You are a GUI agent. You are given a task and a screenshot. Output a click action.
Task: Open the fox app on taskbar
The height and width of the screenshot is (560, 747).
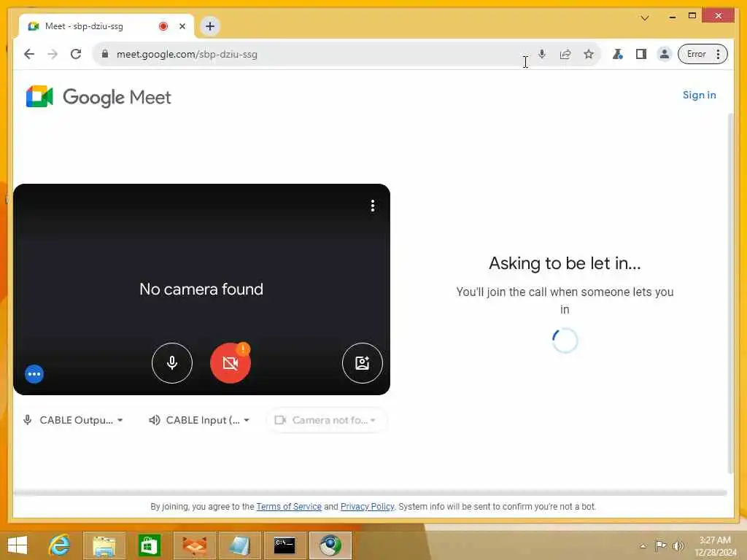click(x=194, y=545)
